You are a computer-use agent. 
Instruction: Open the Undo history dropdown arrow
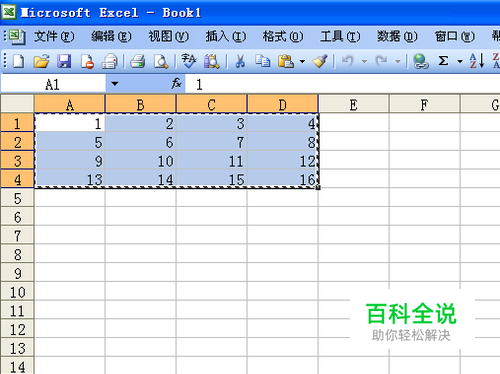click(x=364, y=61)
